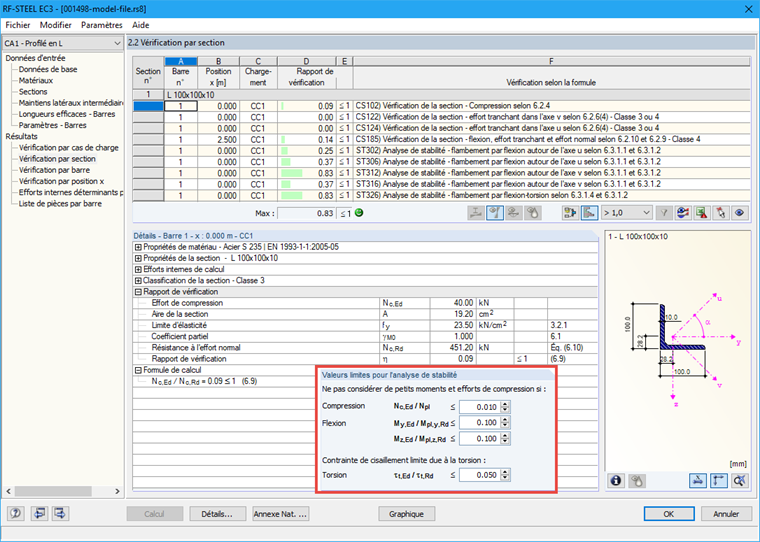Click the OK button
Viewport: 760px width, 542px height.
[x=669, y=514]
